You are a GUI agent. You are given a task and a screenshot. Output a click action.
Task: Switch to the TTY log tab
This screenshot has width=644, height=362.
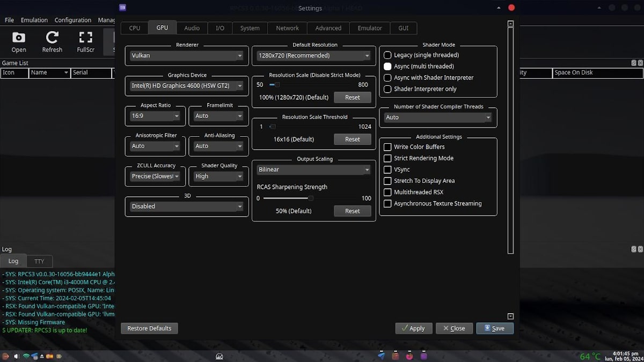[x=39, y=261]
